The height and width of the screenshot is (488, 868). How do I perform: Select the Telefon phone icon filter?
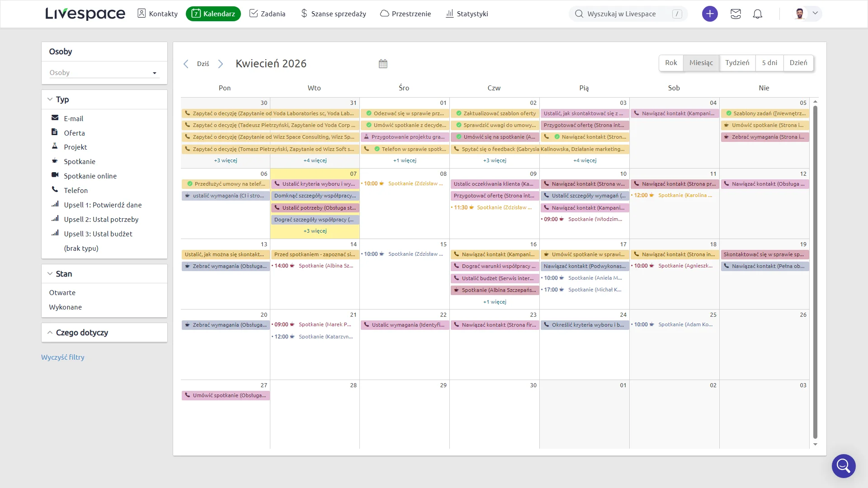55,190
